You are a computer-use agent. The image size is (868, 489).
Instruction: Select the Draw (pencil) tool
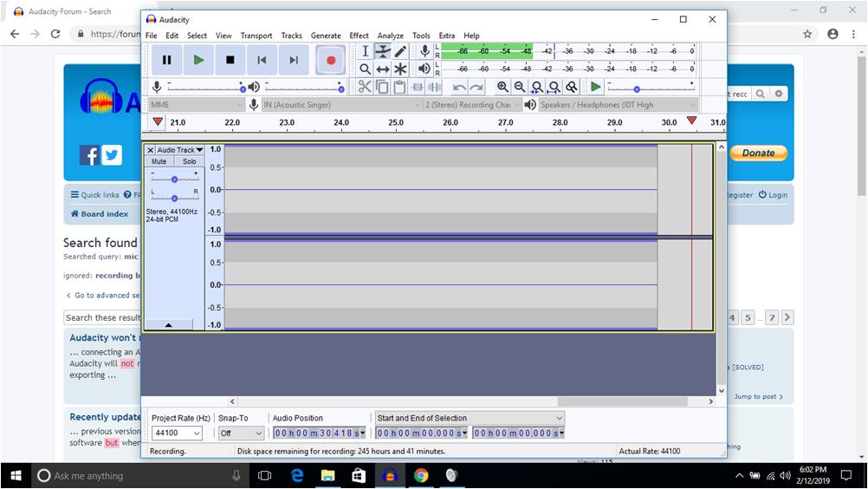[x=400, y=51]
